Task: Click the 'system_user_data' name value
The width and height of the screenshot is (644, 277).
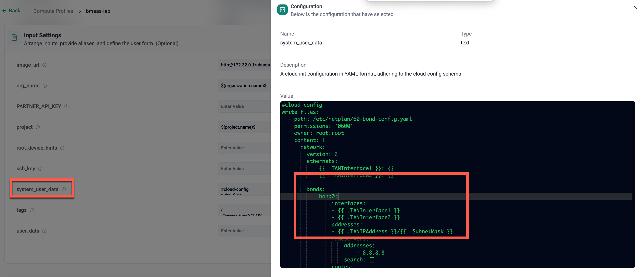Action: pos(301,43)
